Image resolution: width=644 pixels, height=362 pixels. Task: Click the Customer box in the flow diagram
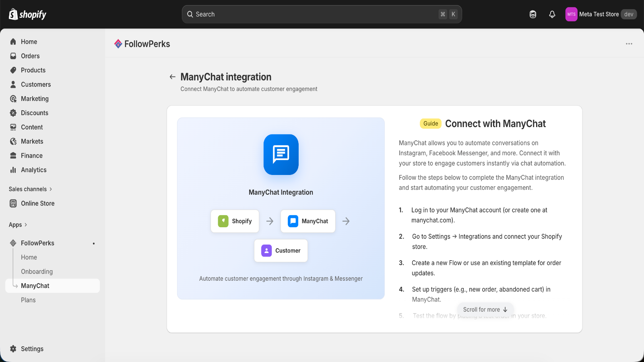click(281, 251)
